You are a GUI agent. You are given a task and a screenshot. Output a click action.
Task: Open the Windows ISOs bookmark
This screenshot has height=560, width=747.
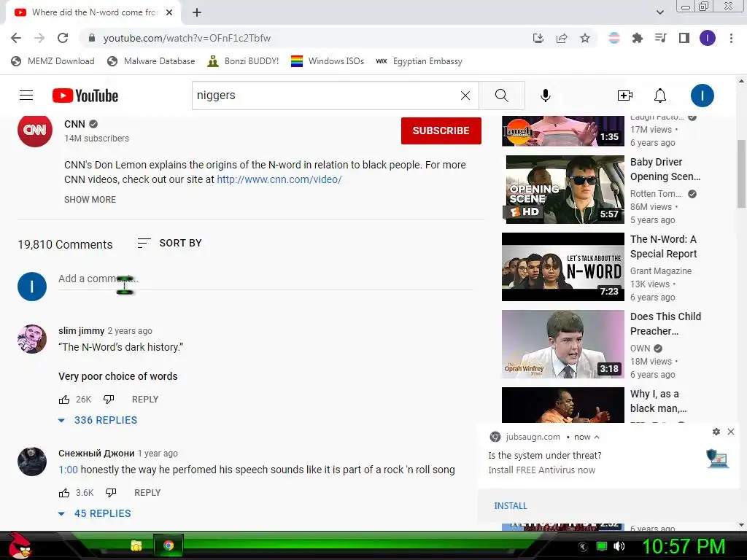(328, 61)
